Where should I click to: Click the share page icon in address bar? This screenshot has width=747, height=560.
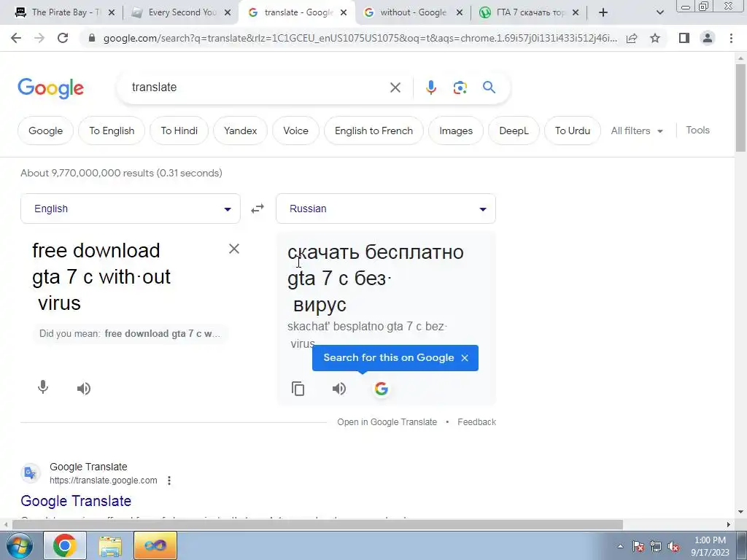point(632,38)
